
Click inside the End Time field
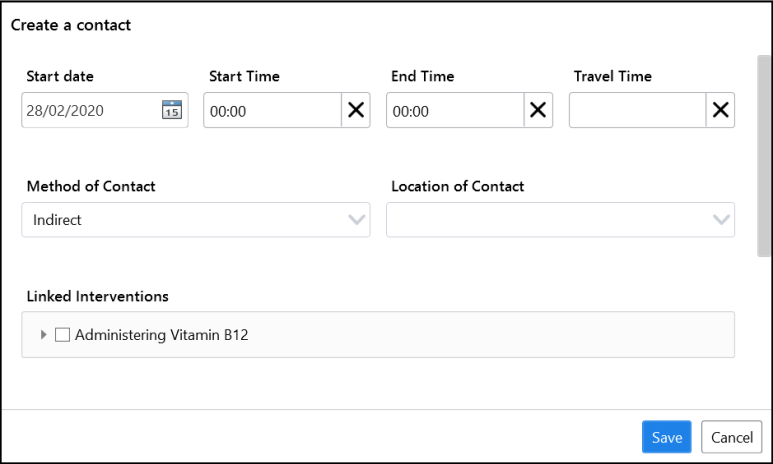[455, 110]
